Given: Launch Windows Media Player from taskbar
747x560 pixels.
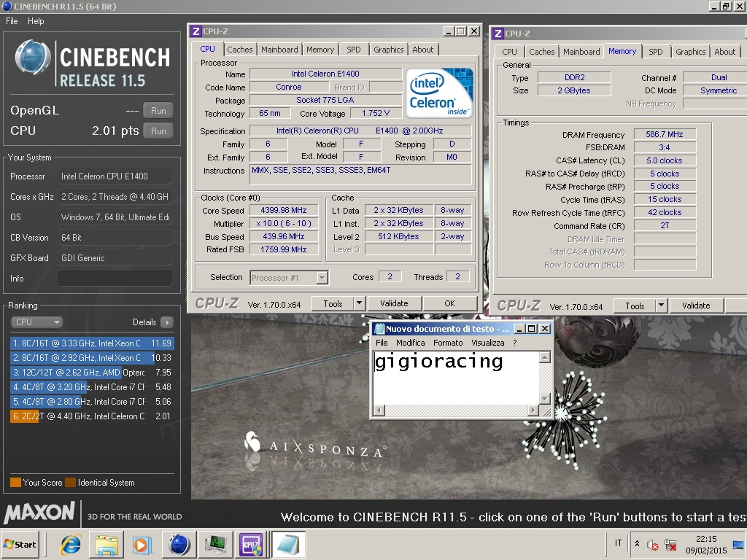Looking at the screenshot, I should (x=142, y=545).
